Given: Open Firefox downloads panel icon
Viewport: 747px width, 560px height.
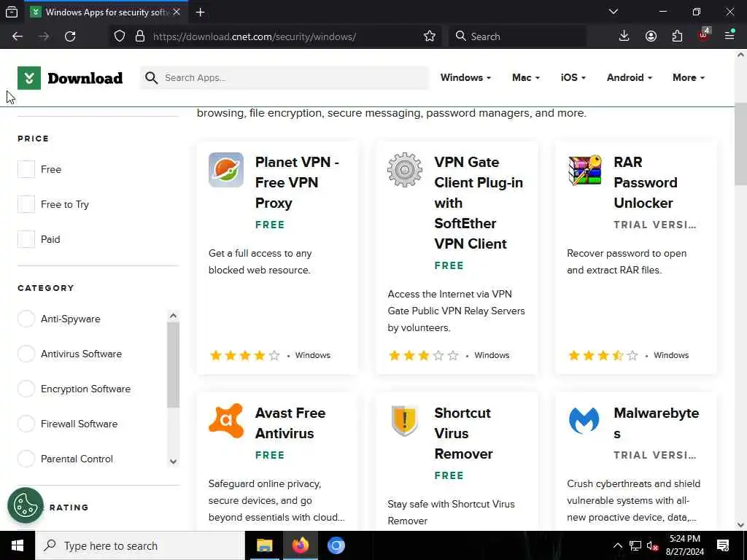Looking at the screenshot, I should tap(624, 36).
